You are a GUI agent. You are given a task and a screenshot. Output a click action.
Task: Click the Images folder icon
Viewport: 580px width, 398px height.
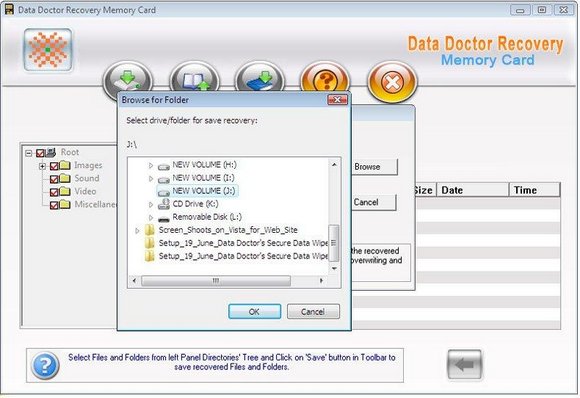(65, 165)
